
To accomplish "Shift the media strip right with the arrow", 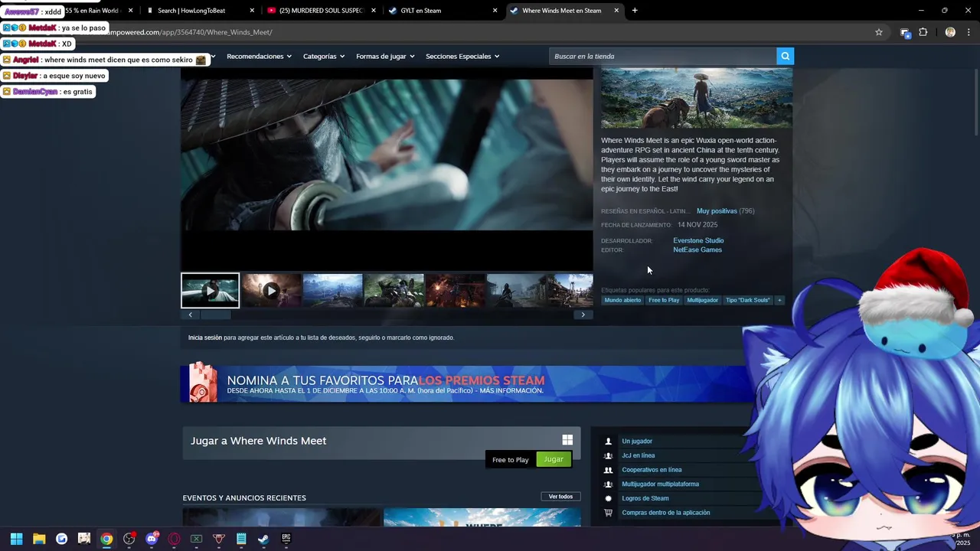I will pyautogui.click(x=583, y=315).
